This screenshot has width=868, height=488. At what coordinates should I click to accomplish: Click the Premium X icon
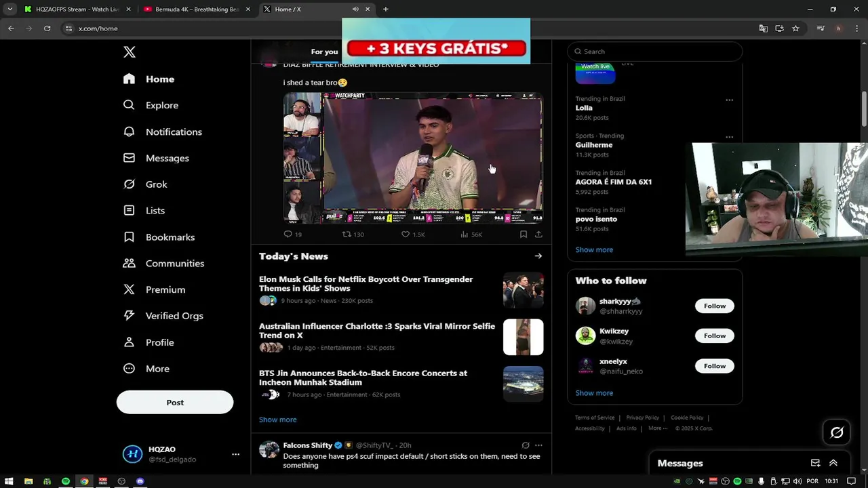point(129,289)
